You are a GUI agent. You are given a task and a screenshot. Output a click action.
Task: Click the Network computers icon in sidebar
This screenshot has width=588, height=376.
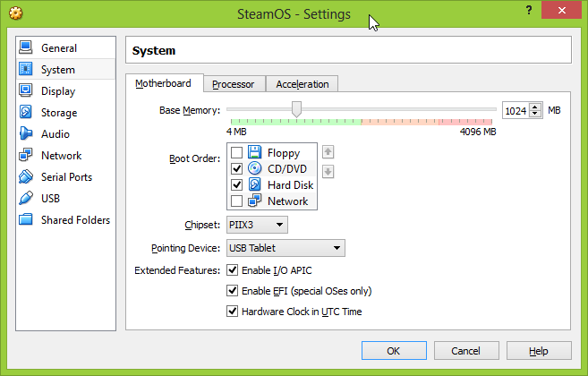(26, 155)
